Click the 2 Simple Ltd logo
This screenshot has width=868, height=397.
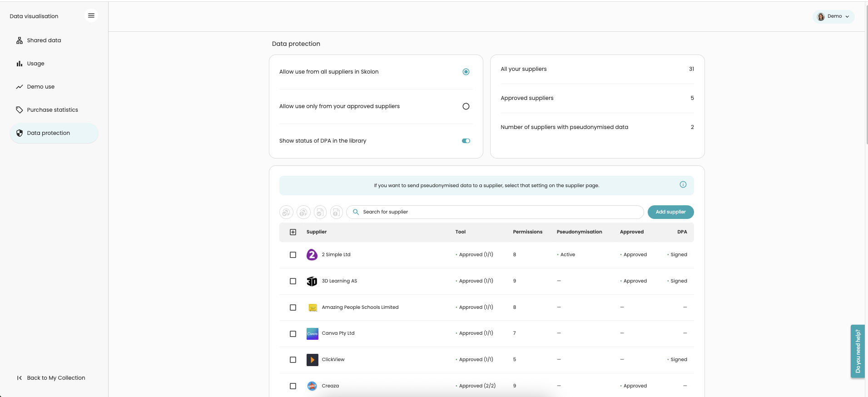tap(312, 255)
